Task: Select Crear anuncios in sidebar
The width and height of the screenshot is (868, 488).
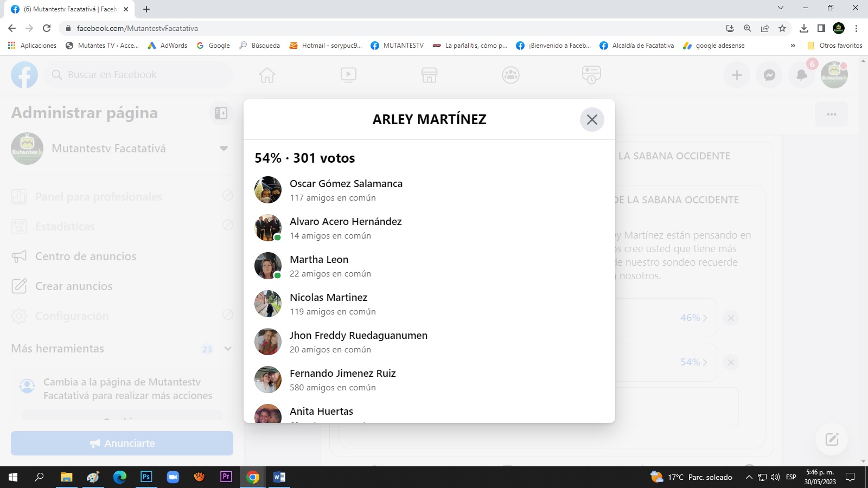Action: pos(74,286)
